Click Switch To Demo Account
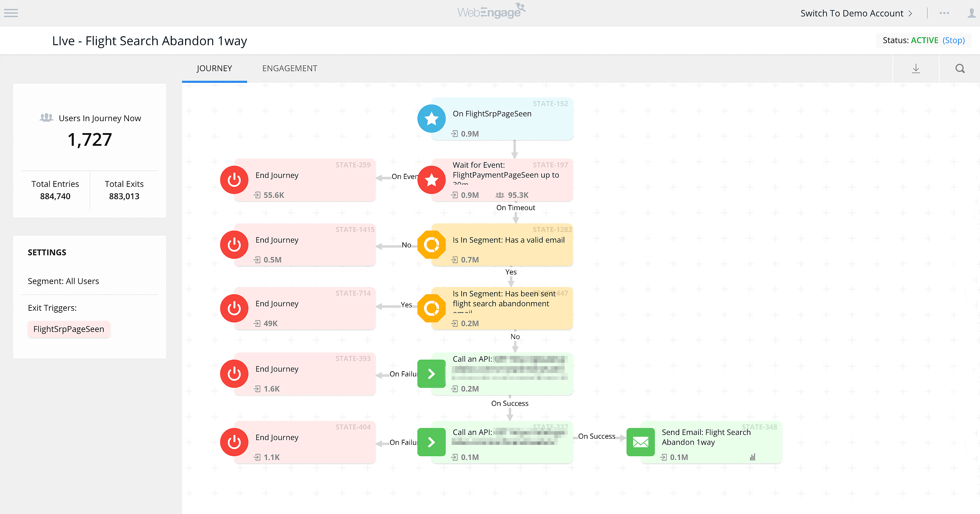 pos(851,13)
